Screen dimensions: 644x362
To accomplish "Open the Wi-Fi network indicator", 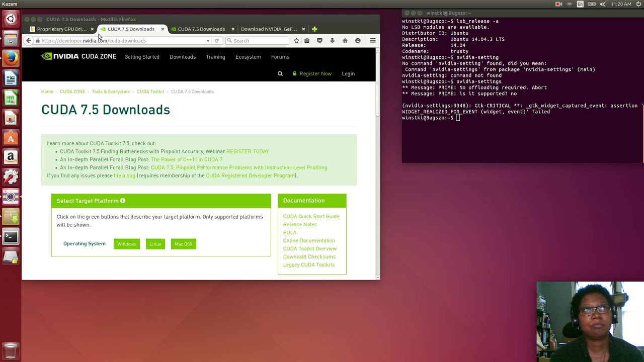I will pos(570,4).
